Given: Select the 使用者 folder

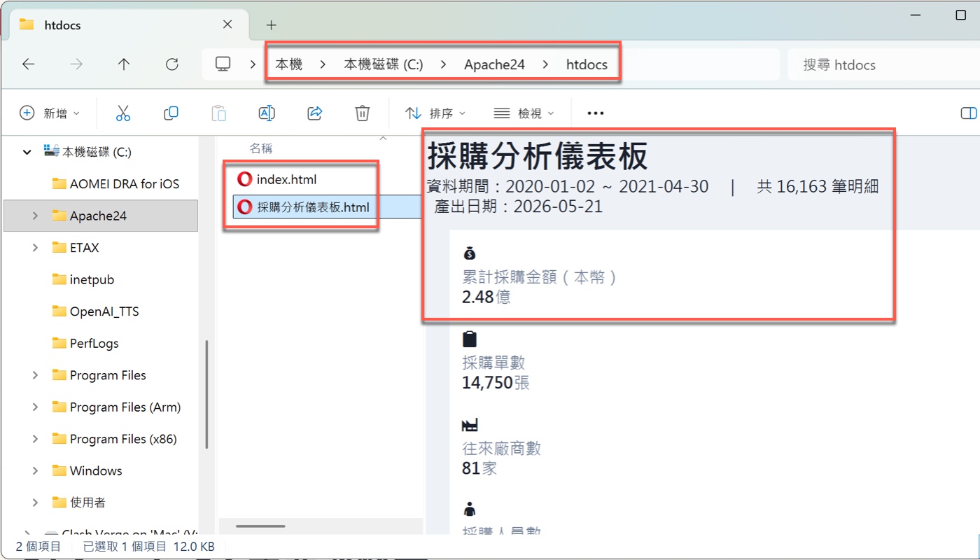Looking at the screenshot, I should pyautogui.click(x=80, y=503).
